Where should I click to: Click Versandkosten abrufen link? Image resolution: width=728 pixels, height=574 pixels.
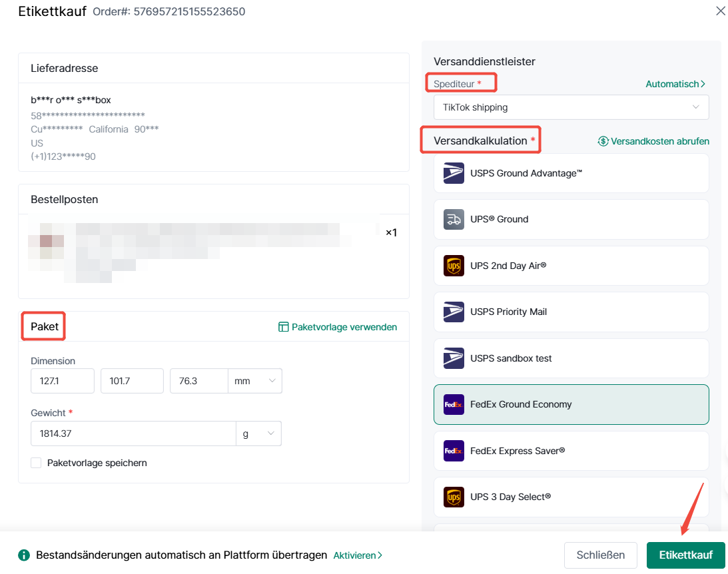tap(660, 141)
